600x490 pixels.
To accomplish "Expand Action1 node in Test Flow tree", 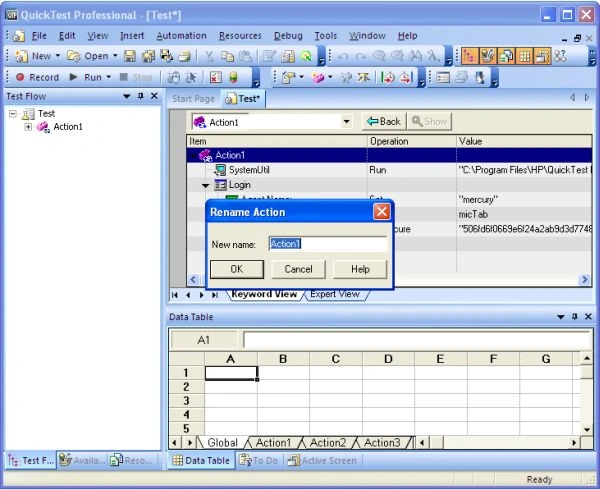I will 28,127.
